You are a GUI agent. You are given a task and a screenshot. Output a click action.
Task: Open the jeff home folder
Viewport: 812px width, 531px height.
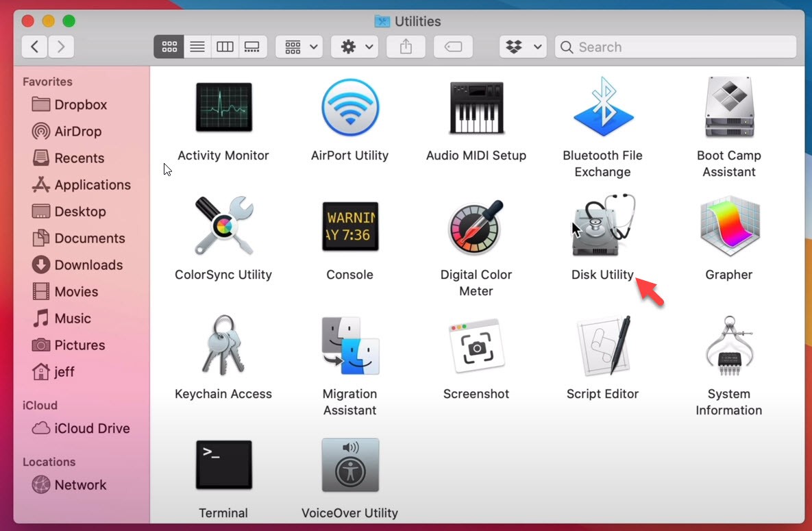pos(53,372)
